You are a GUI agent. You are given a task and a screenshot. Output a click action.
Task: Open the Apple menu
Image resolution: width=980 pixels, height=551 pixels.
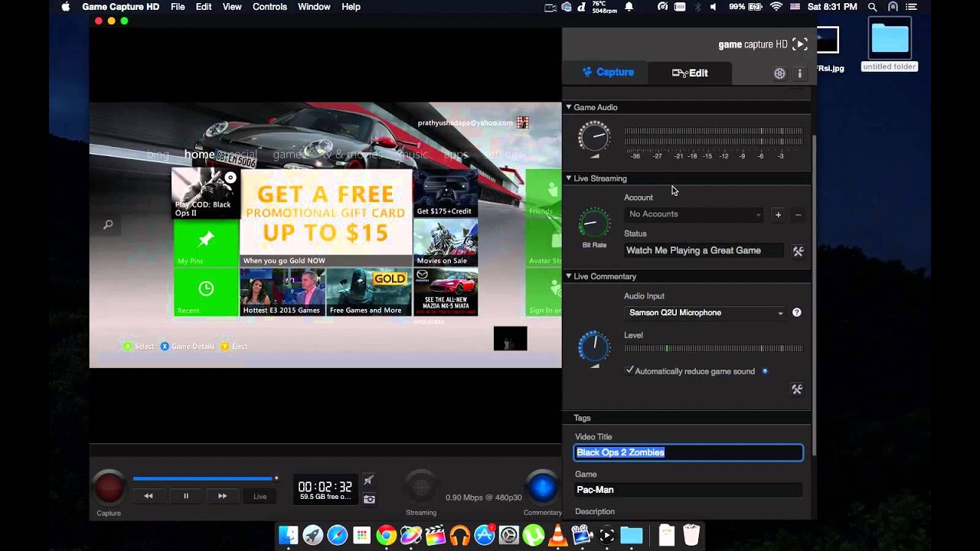66,7
